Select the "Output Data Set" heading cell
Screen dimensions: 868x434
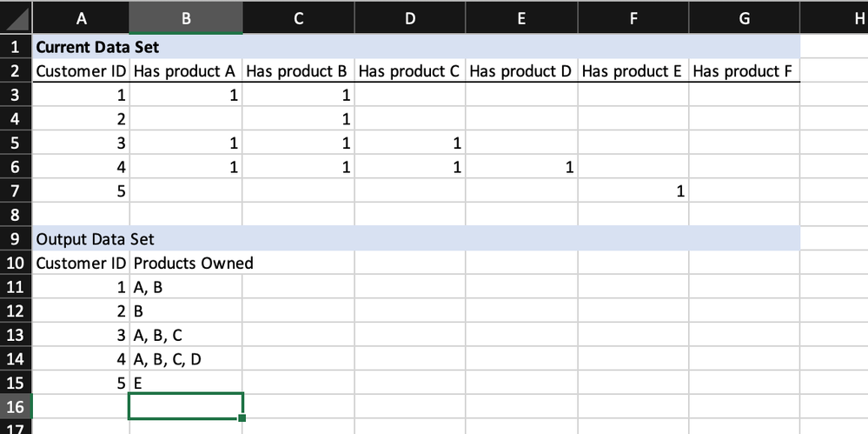tap(82, 237)
